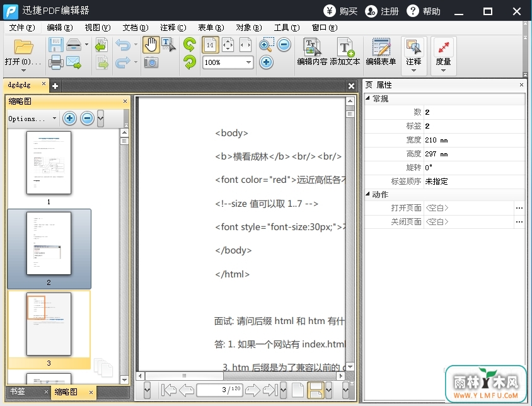Click 添加文本 add text tool
This screenshot has width=532, height=406.
click(345, 51)
